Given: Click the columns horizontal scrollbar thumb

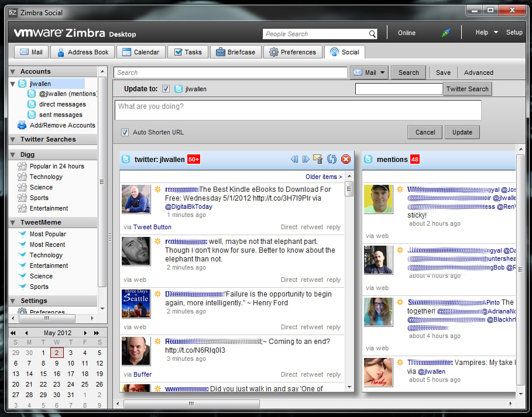Looking at the screenshot, I should 192,404.
